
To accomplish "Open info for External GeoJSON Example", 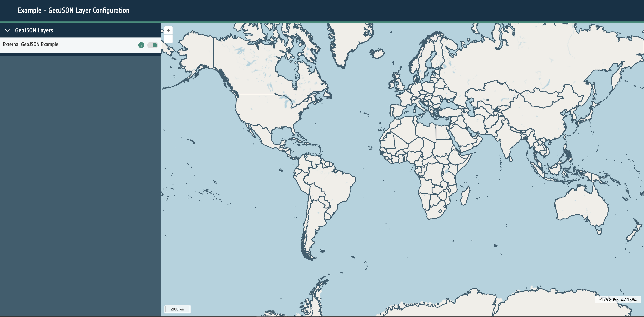I will (141, 45).
